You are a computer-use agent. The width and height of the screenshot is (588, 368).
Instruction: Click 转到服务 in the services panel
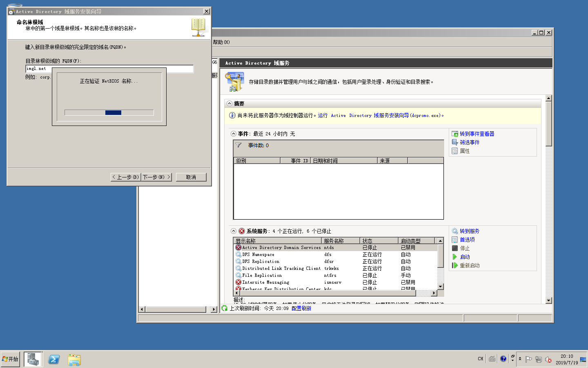click(469, 231)
